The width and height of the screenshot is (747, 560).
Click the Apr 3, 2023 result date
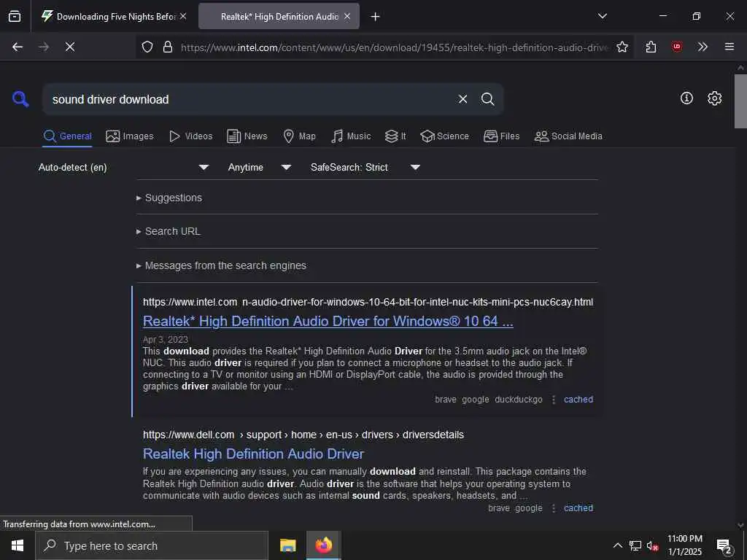166,340
